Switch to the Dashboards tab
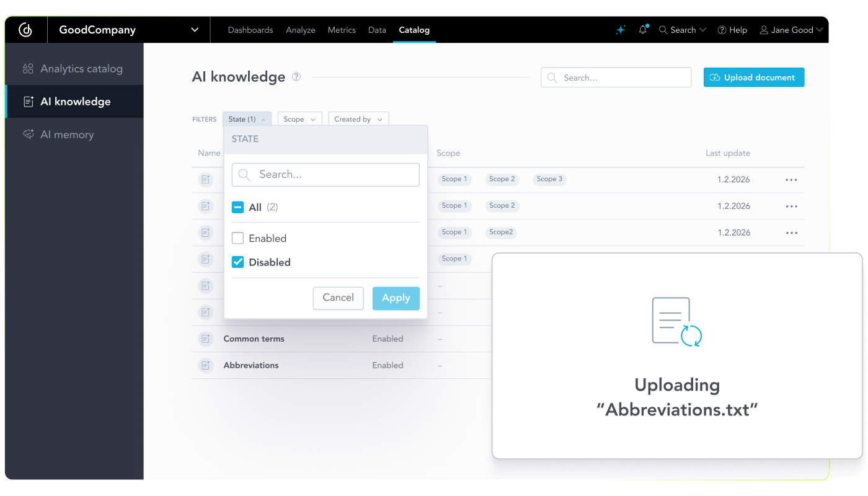 (250, 30)
